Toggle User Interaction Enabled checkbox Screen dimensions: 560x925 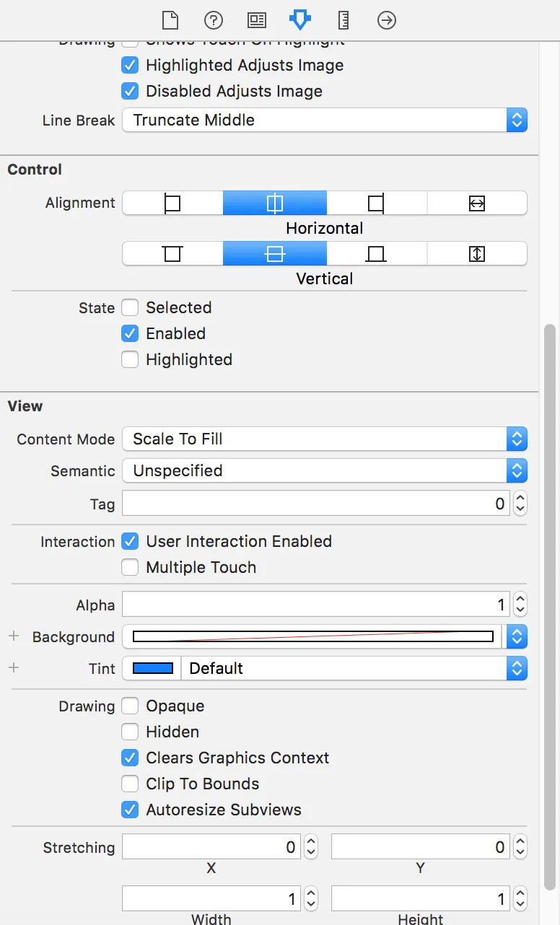pyautogui.click(x=130, y=542)
